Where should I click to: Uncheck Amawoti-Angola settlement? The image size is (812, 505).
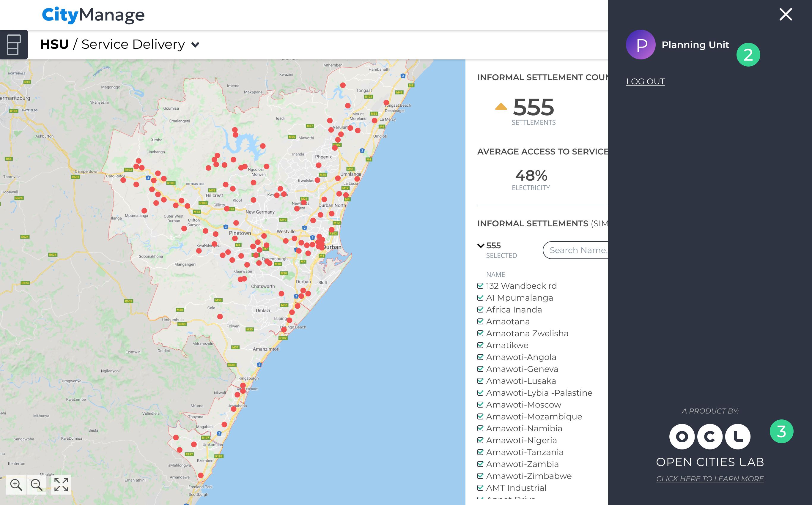tap(480, 357)
